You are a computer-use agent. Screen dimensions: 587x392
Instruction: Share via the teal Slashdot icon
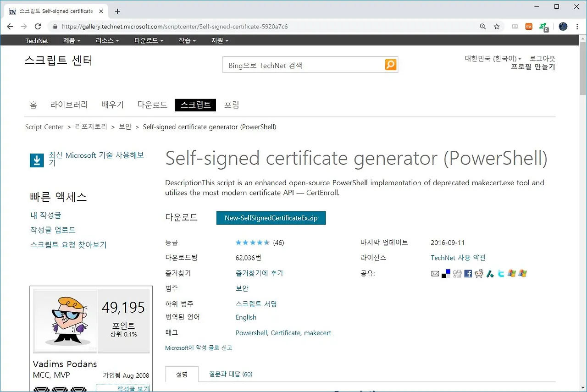click(x=490, y=274)
